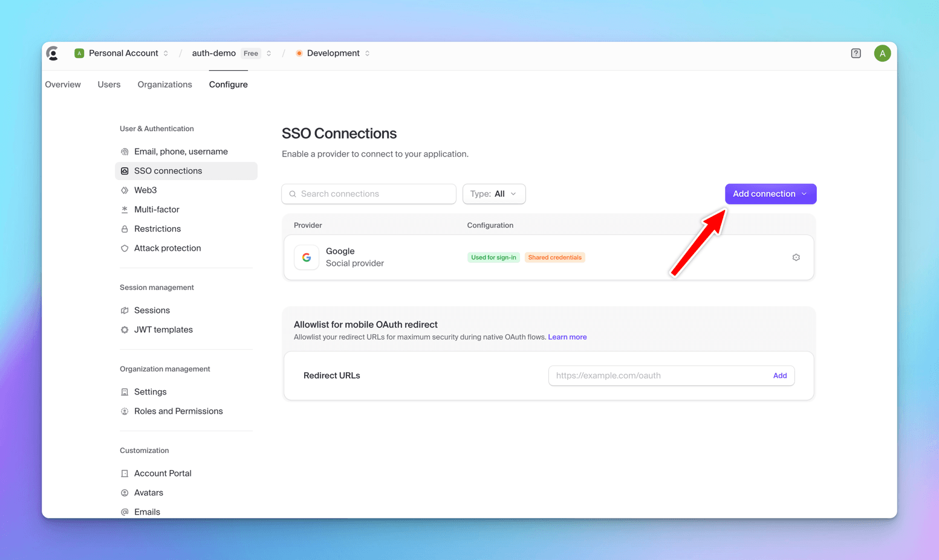Image resolution: width=939 pixels, height=560 pixels.
Task: Select SSO connections in sidebar
Action: click(x=186, y=171)
